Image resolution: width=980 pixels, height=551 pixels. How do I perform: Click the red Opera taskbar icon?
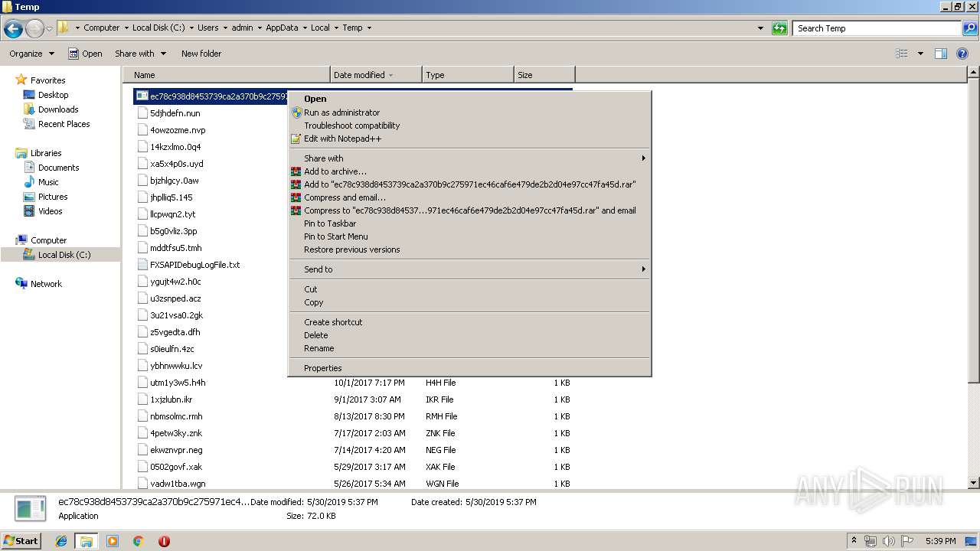pos(164,541)
